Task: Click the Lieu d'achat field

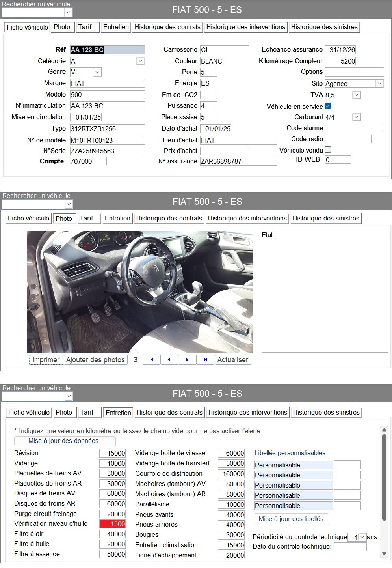Action: point(239,140)
